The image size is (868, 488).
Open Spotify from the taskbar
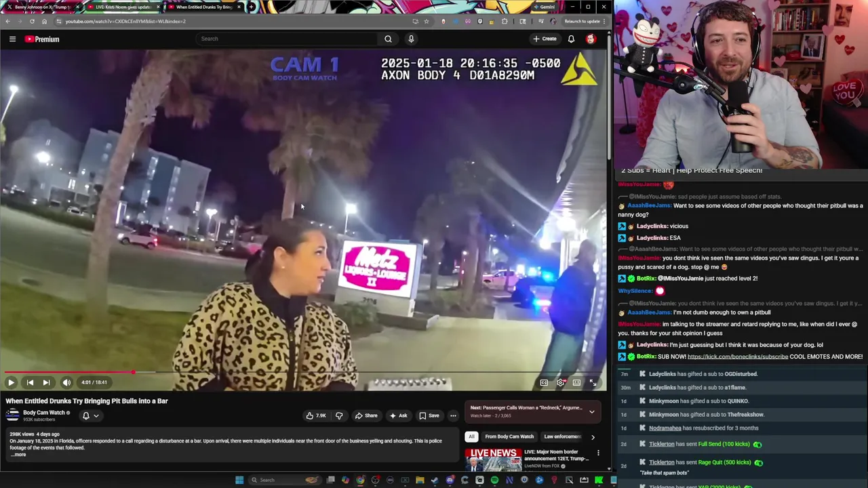494,480
